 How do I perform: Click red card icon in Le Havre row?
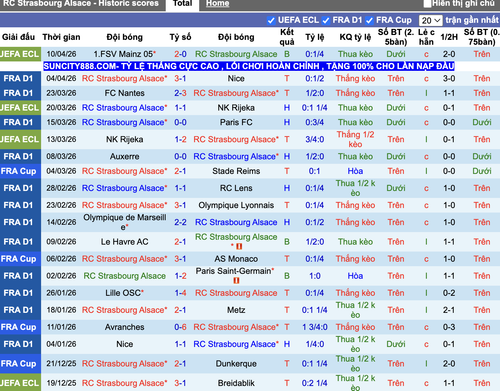[239, 247]
